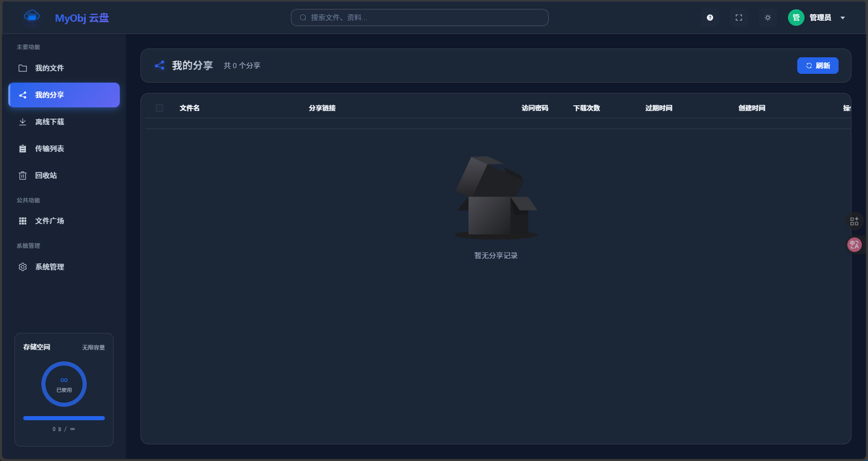Click the search box for files
This screenshot has height=461, width=868.
(419, 18)
